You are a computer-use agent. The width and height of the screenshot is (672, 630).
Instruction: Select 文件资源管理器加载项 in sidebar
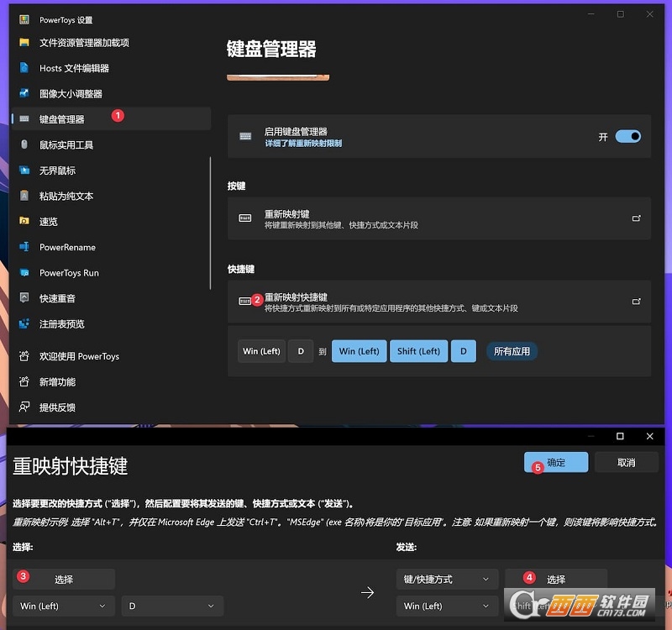point(112,43)
